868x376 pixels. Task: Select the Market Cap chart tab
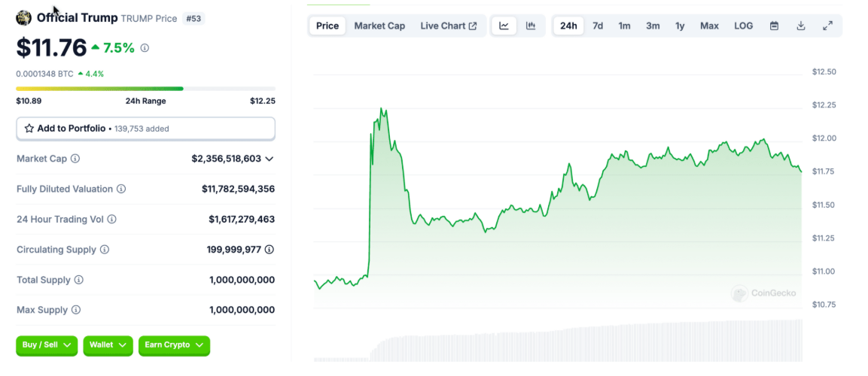[x=379, y=26]
